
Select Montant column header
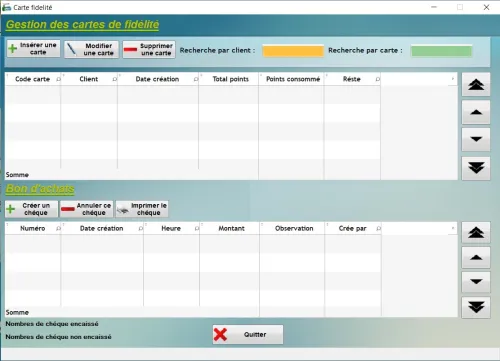click(231, 228)
